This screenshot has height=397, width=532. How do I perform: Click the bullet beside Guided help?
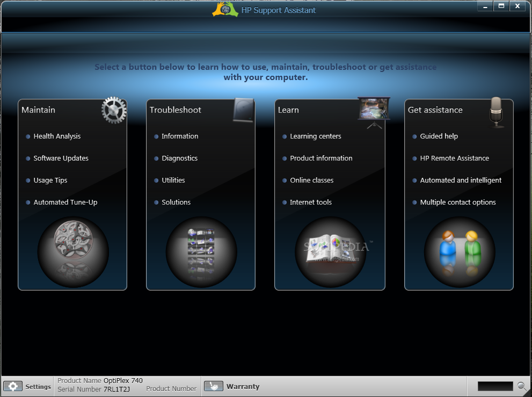(x=414, y=136)
